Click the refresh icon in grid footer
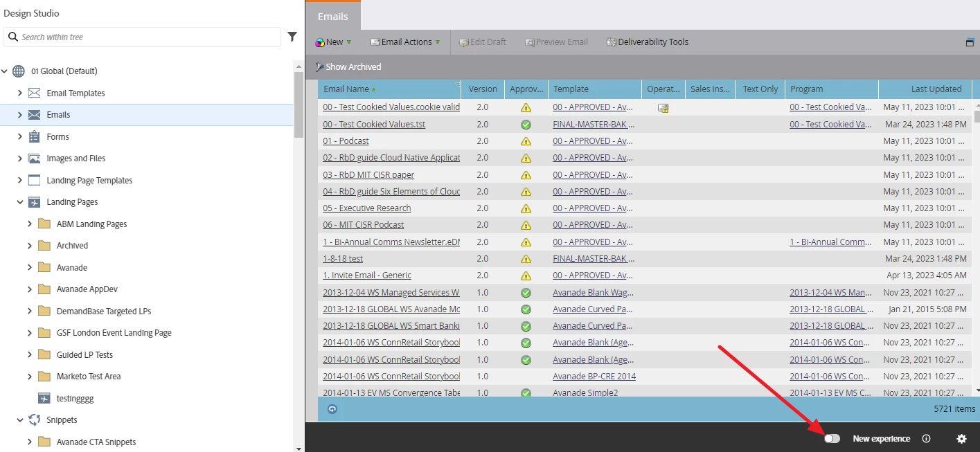 [332, 409]
